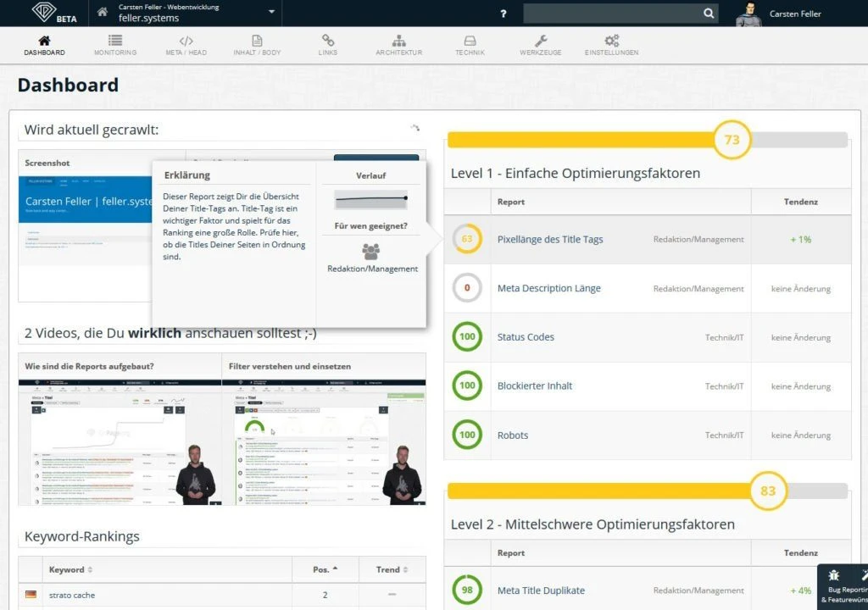Open the Meta Description Länge report
The height and width of the screenshot is (610, 868).
coord(548,288)
